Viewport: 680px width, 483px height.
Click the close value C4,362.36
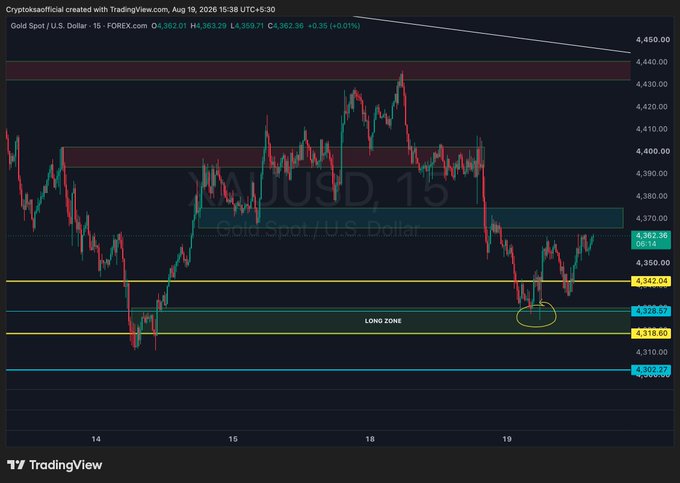(286, 26)
